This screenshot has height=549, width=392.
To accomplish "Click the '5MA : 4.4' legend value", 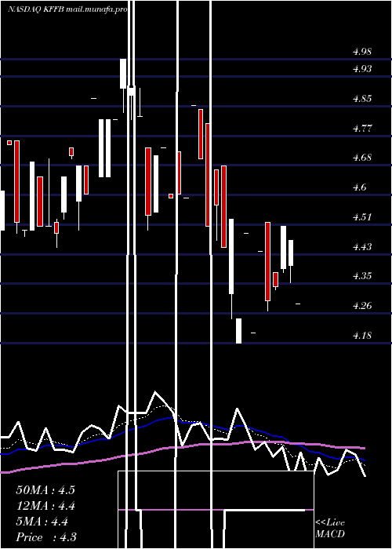I will tap(42, 522).
